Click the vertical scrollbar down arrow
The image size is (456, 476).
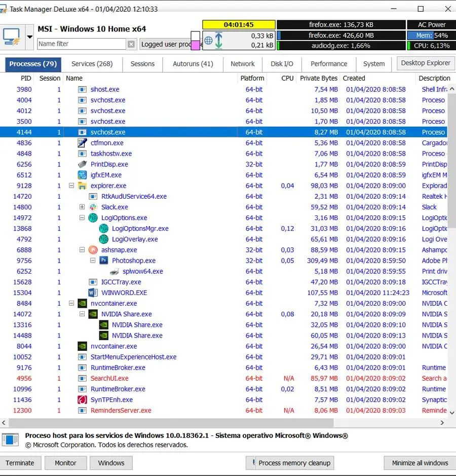pyautogui.click(x=452, y=413)
